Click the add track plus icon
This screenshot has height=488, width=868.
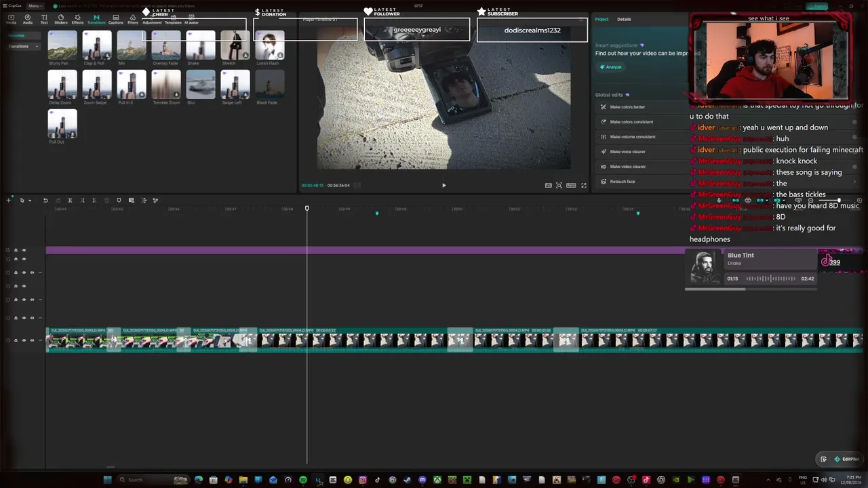(8, 200)
